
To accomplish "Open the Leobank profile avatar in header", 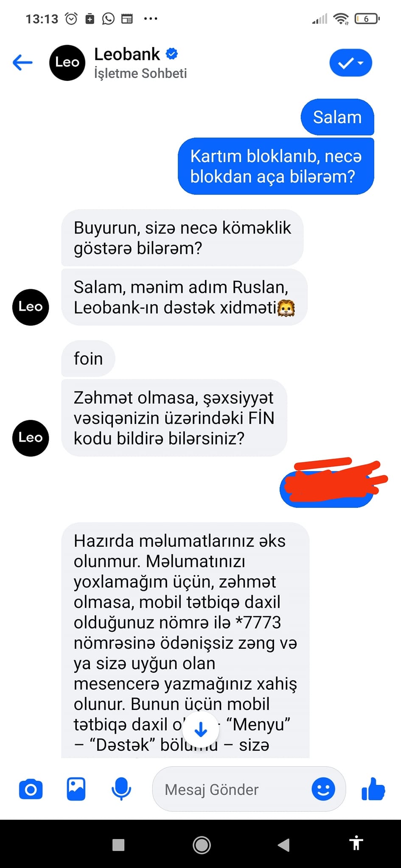I will click(67, 63).
